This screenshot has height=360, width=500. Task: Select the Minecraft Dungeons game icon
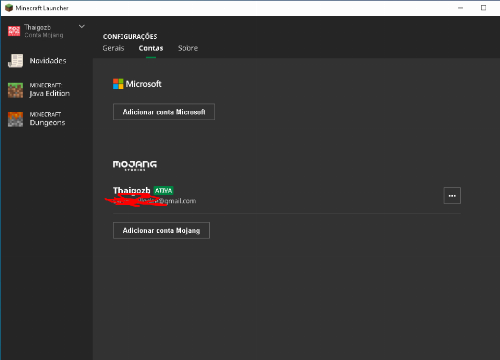coord(15,119)
